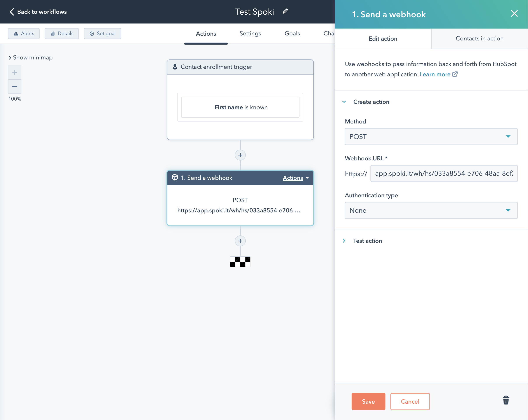Click the zoom in plus button
This screenshot has height=420, width=528.
click(x=15, y=72)
